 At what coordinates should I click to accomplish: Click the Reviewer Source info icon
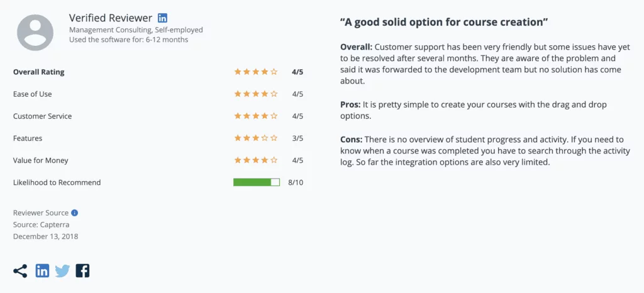[x=74, y=213]
